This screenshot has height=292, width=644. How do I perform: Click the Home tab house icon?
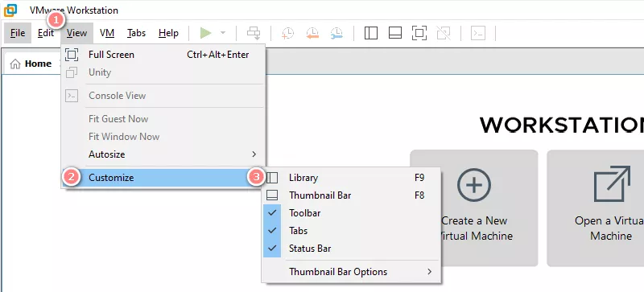15,64
